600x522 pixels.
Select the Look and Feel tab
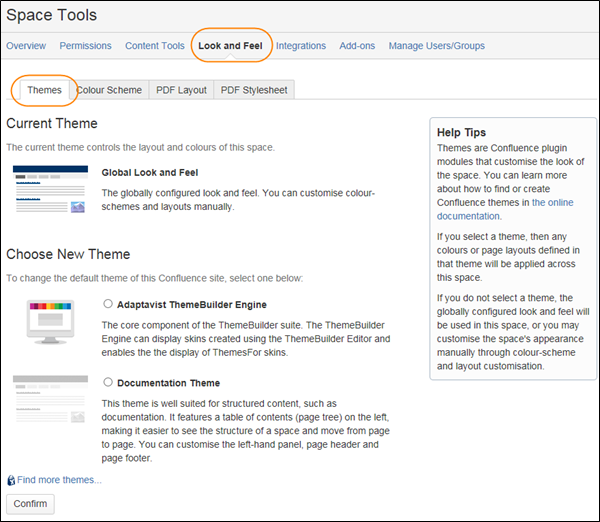[230, 46]
